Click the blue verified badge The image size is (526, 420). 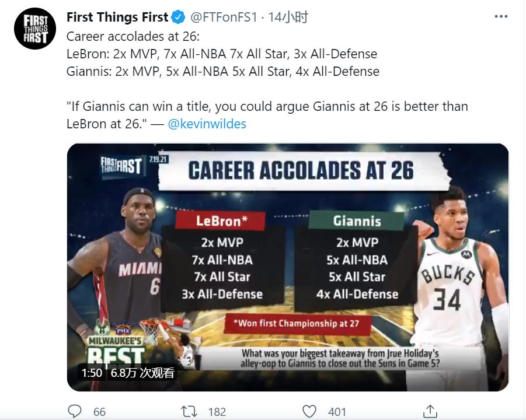click(x=180, y=17)
